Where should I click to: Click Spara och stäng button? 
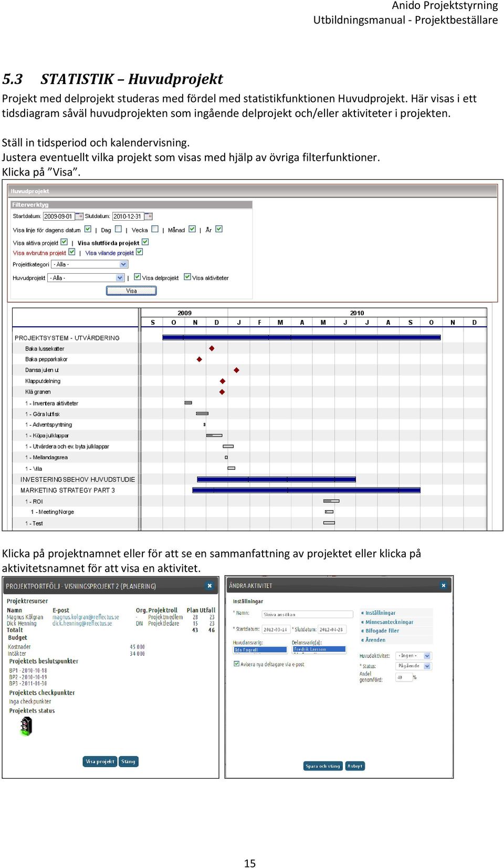click(323, 766)
